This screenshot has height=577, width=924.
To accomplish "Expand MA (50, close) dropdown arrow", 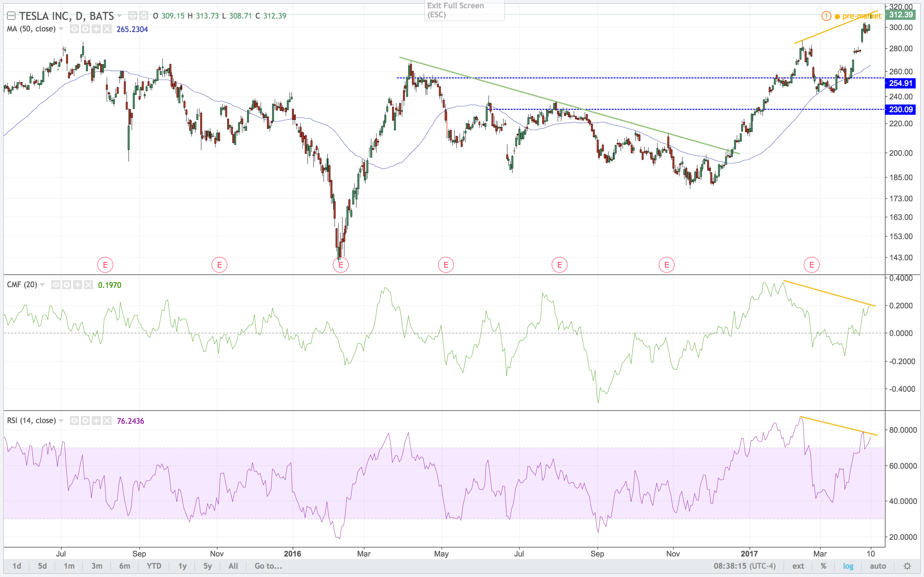I will 61,29.
